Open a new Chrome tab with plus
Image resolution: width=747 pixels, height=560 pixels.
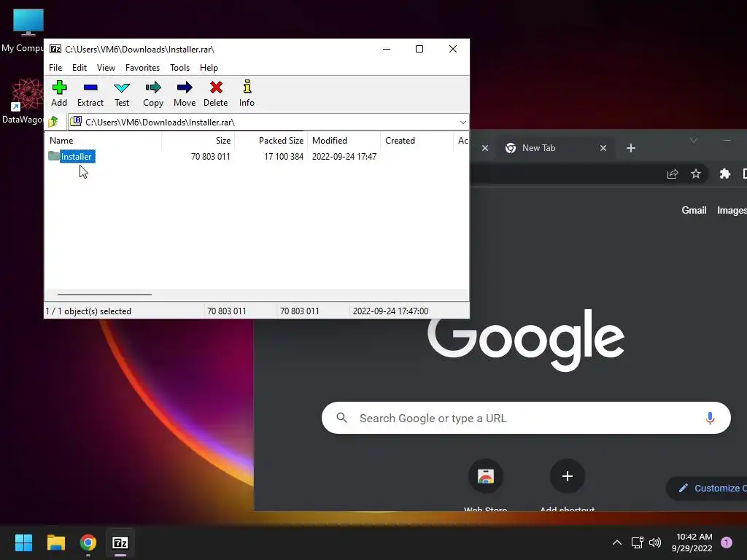631,148
